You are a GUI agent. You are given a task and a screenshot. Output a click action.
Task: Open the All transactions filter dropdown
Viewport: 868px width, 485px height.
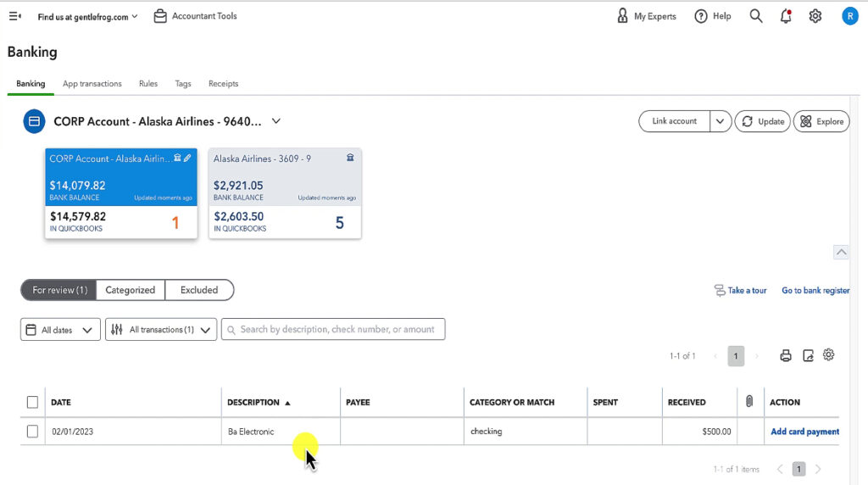click(161, 330)
